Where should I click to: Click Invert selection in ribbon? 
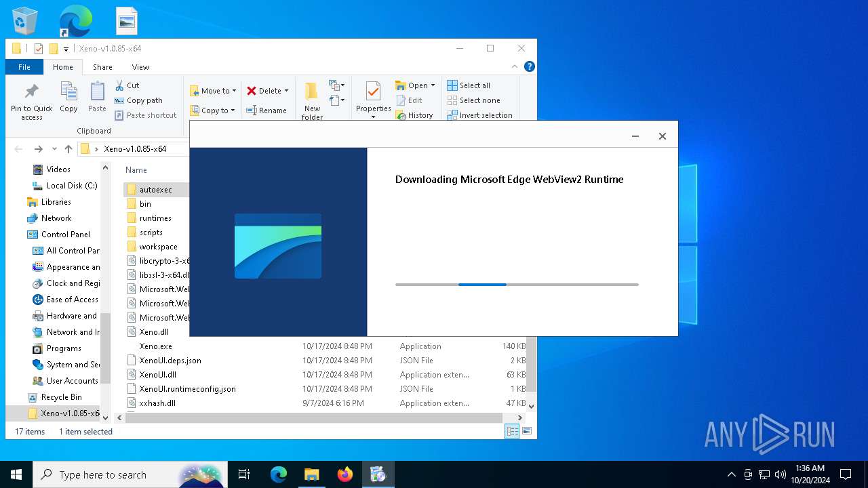(x=479, y=115)
